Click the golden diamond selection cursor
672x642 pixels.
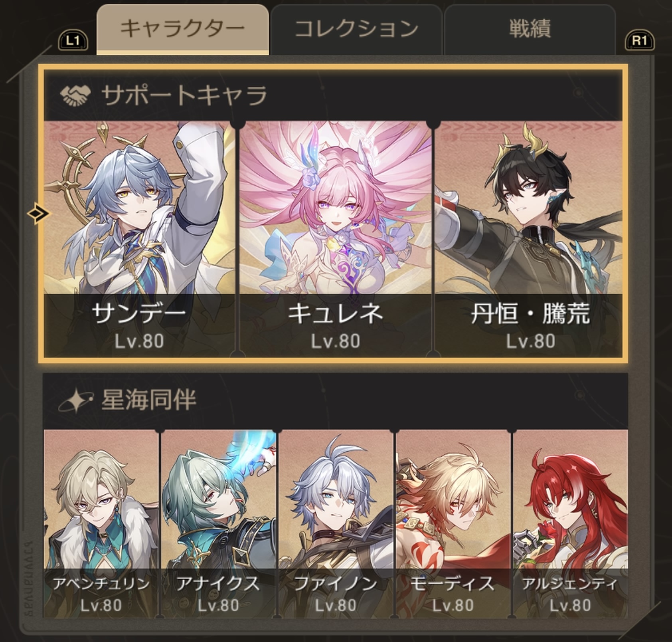[38, 214]
